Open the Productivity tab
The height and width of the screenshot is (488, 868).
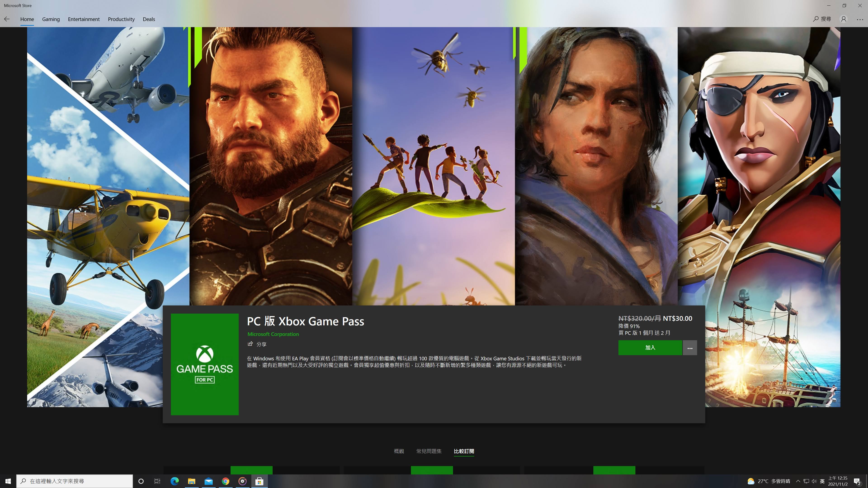click(121, 19)
